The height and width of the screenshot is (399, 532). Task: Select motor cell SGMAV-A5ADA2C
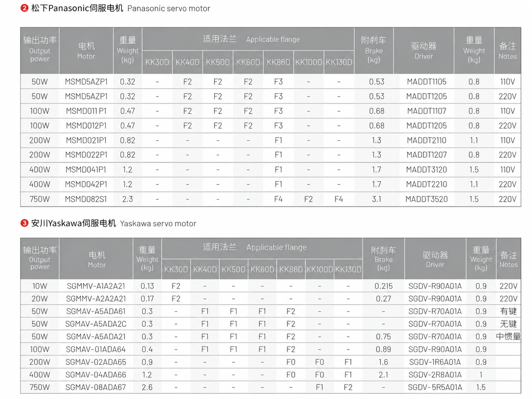coord(96,324)
